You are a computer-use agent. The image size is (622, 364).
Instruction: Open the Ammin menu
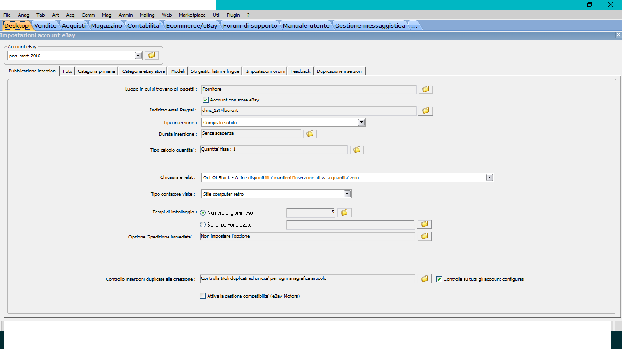(x=126, y=15)
